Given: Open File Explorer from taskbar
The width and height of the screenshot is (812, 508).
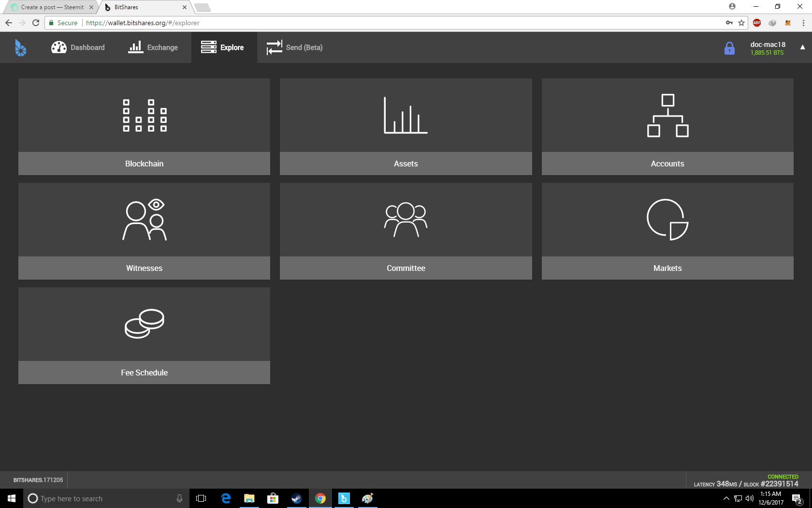Looking at the screenshot, I should [249, 498].
